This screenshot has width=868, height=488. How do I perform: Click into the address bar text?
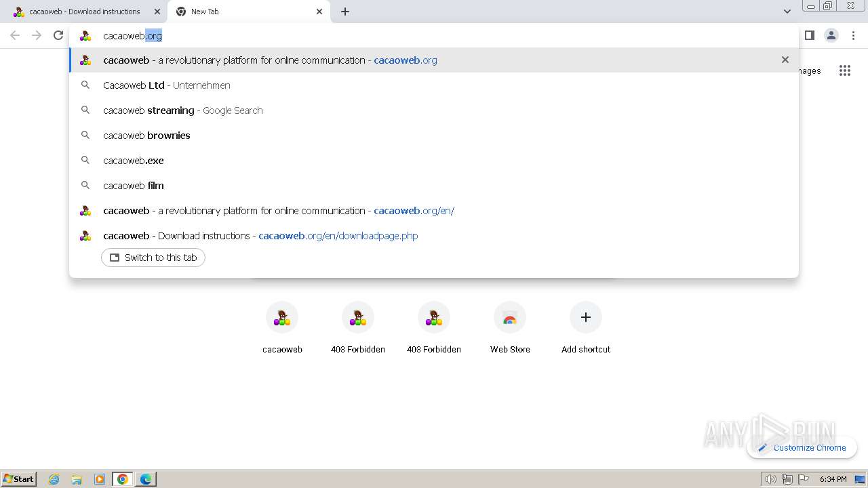pyautogui.click(x=132, y=36)
